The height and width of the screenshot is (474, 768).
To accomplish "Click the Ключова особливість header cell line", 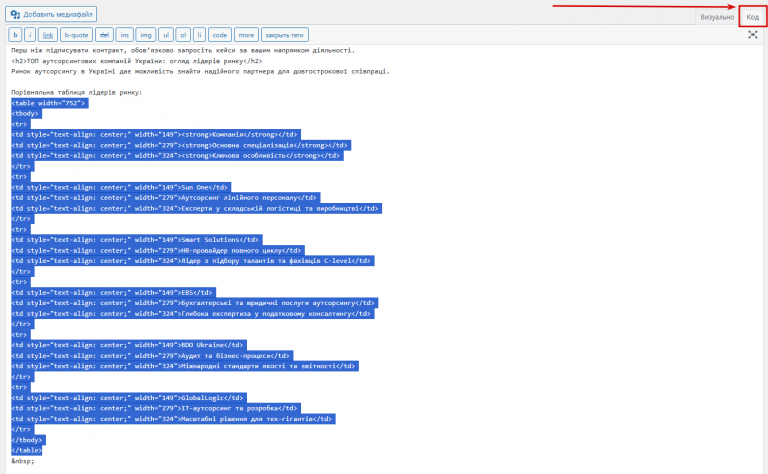I will (177, 156).
